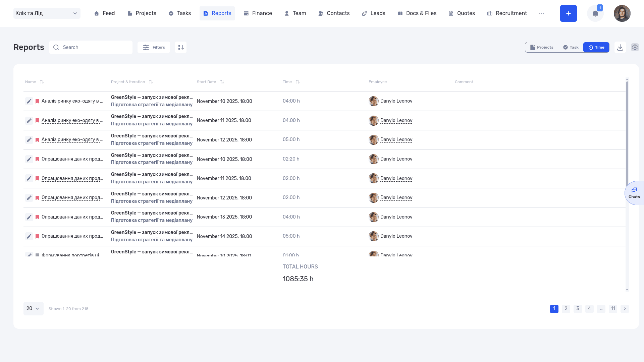The image size is (644, 362).
Task: Go to next page arrow
Action: click(625, 309)
